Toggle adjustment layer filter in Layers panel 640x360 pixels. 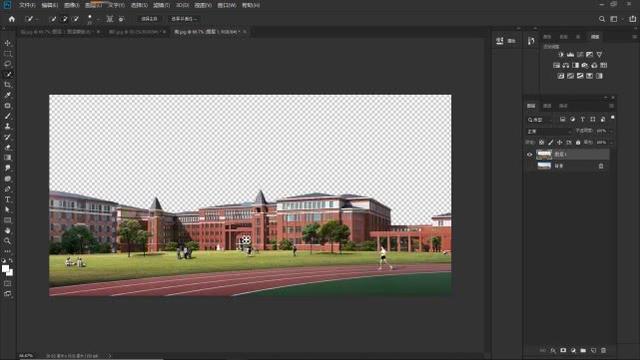pyautogui.click(x=572, y=119)
